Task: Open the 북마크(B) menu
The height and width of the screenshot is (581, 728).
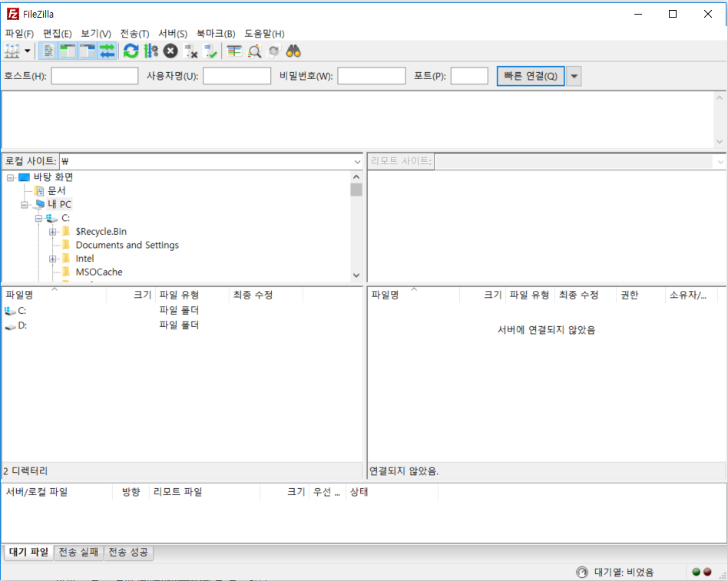Action: (216, 34)
